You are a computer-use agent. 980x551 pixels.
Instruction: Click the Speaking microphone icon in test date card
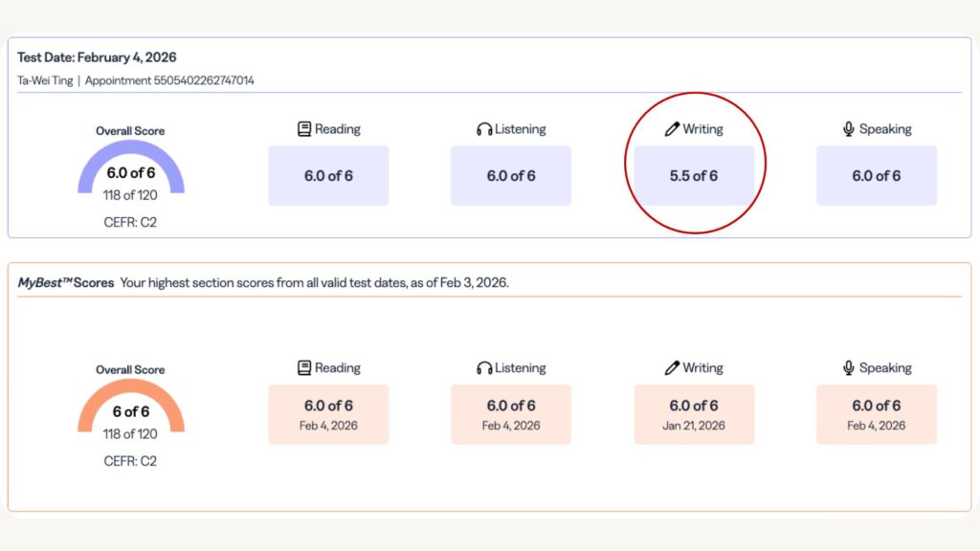pos(848,129)
